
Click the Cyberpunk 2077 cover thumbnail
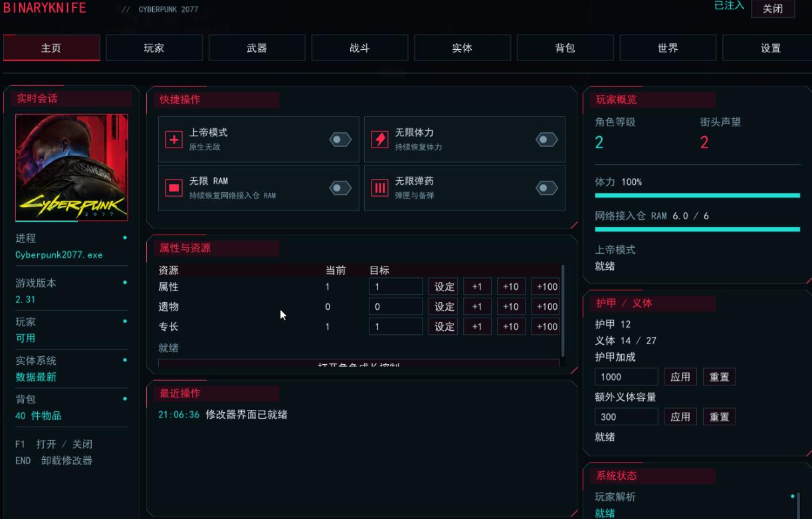click(72, 167)
